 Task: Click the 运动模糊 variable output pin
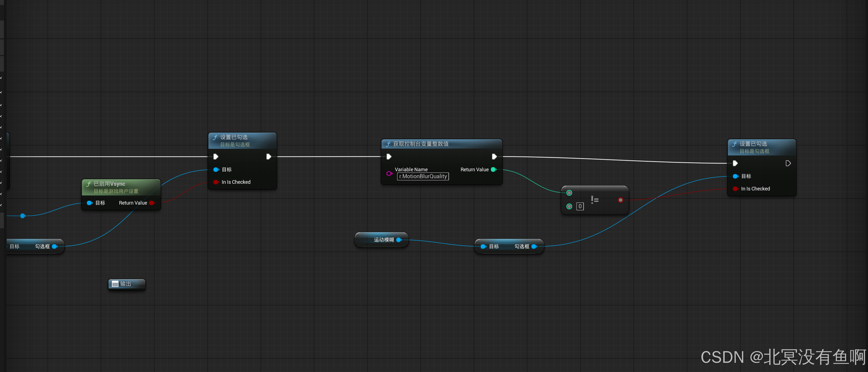(x=399, y=240)
